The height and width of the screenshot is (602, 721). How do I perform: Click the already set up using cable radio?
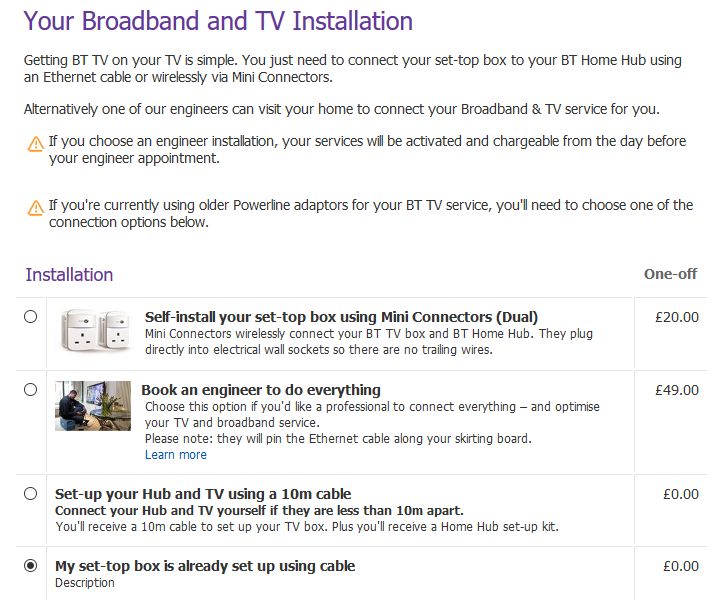pyautogui.click(x=30, y=566)
